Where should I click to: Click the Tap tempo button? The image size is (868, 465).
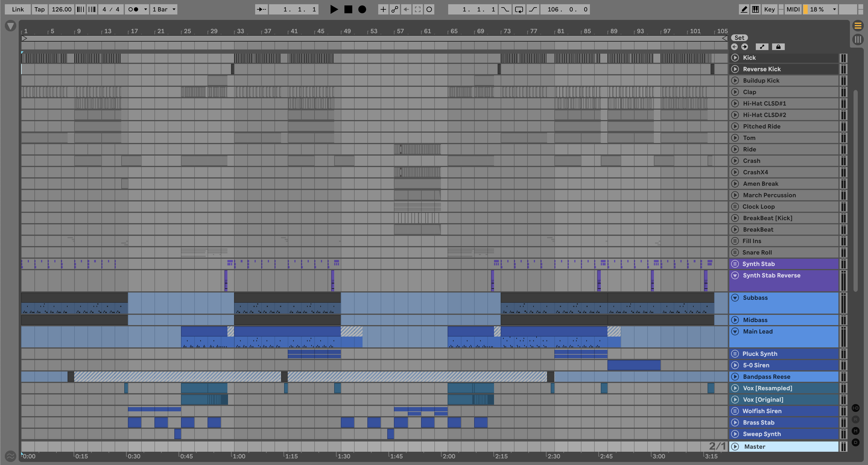pos(40,9)
